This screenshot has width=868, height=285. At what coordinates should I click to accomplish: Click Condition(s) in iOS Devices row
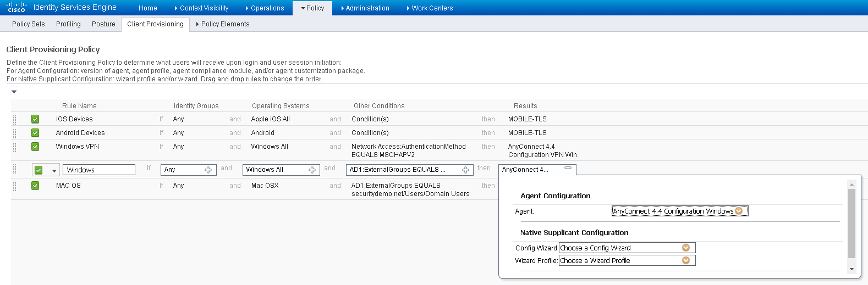[370, 119]
